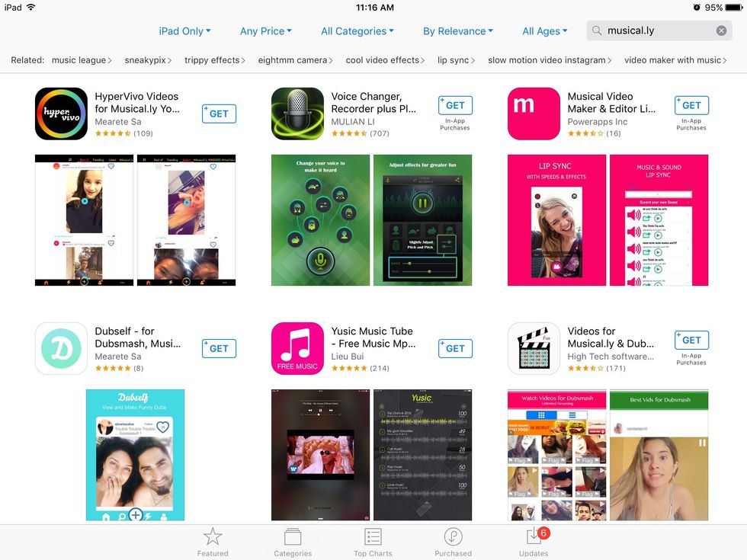
Task: Tap the clapperboard Videos for Musical.ly icon
Action: (534, 349)
